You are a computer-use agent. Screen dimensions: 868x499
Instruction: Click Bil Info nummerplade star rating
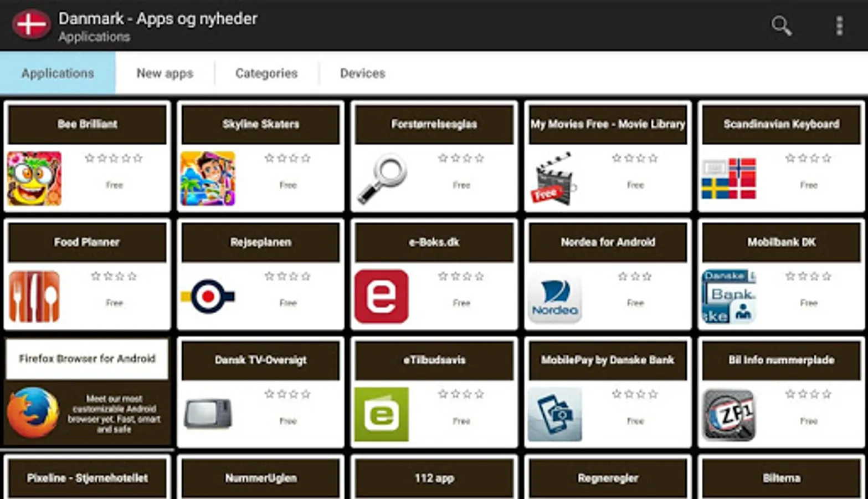pyautogui.click(x=808, y=394)
